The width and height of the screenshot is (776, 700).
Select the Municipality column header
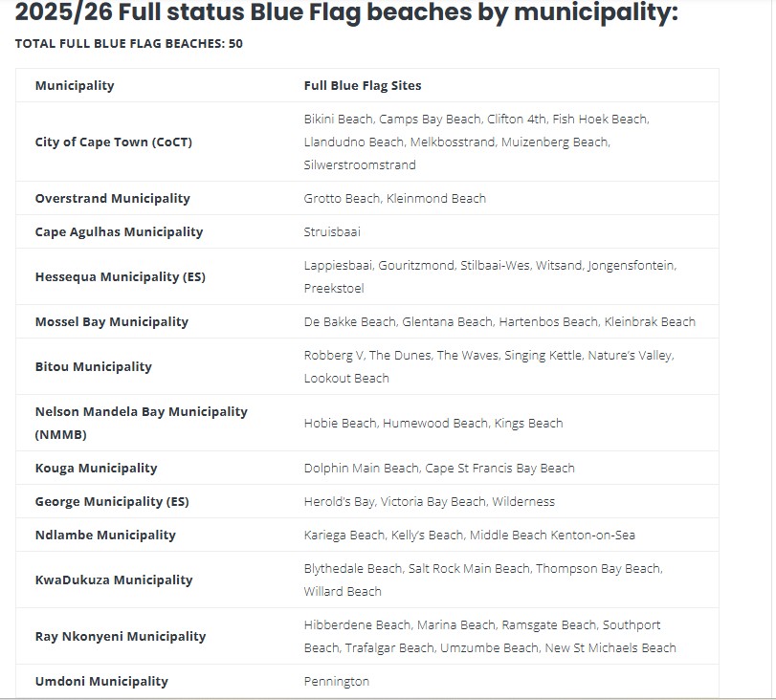pyautogui.click(x=75, y=86)
